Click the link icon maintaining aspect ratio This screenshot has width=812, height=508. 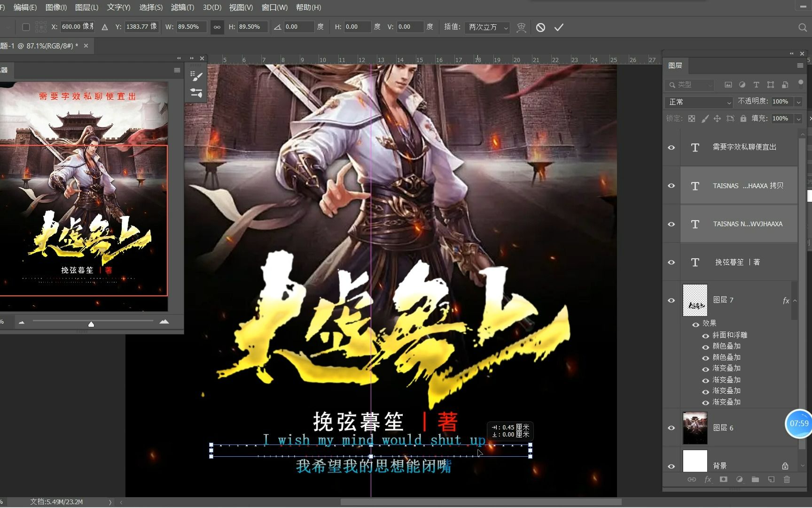coord(217,27)
